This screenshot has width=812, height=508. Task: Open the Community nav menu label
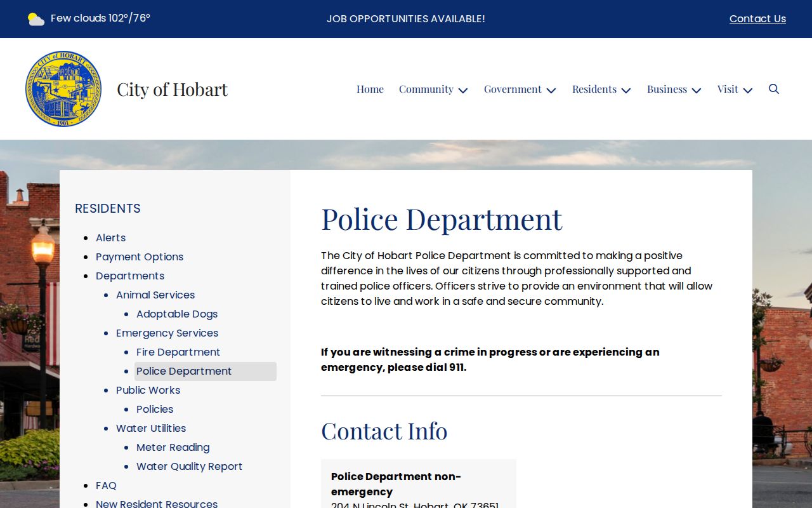click(426, 89)
